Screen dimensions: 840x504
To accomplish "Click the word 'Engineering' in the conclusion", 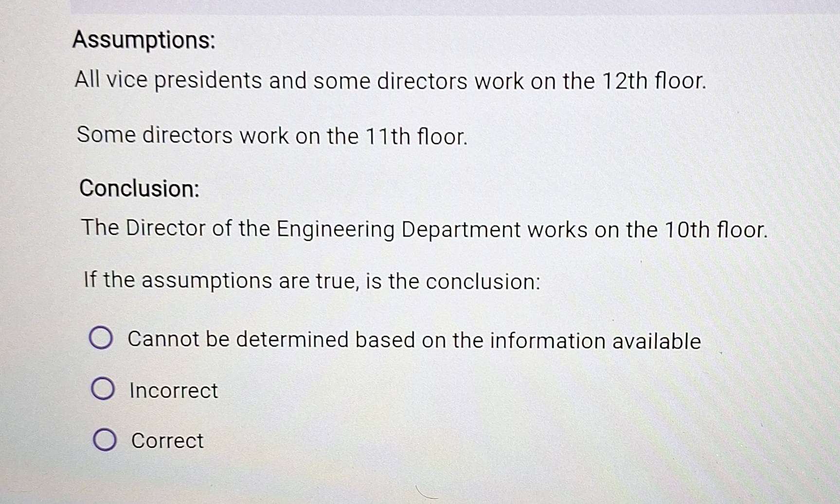I will [335, 230].
